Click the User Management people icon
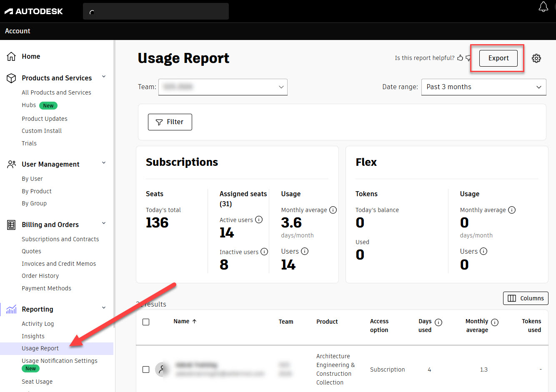The image size is (556, 392). [x=11, y=164]
